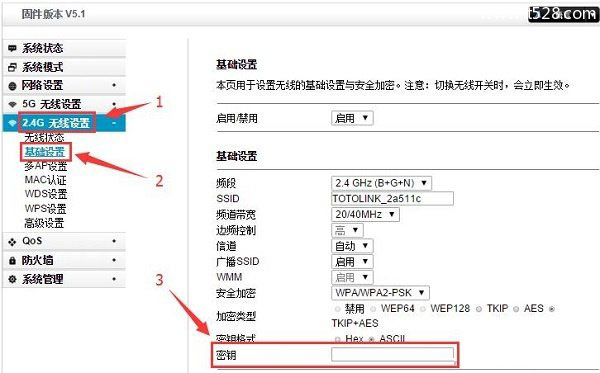
Task: Open MAC认证 submenu link
Action: (x=46, y=180)
